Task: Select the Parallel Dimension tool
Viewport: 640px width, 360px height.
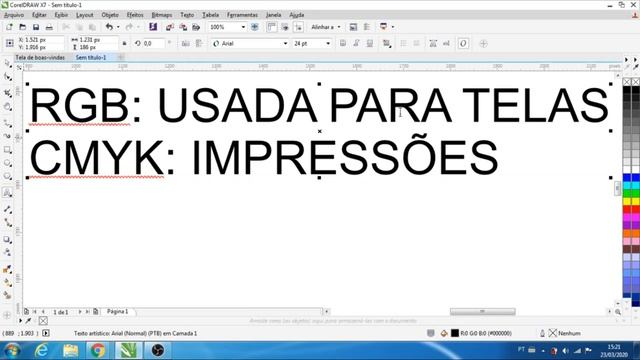Action: click(x=8, y=209)
